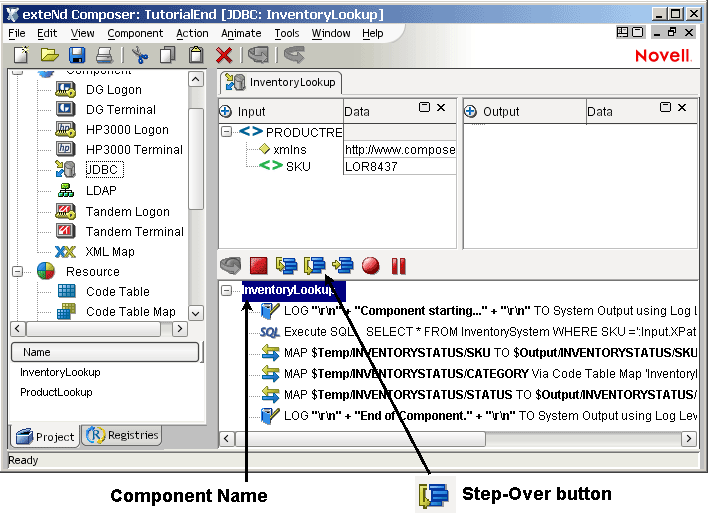
Task: Open the File menu
Action: pos(17,33)
